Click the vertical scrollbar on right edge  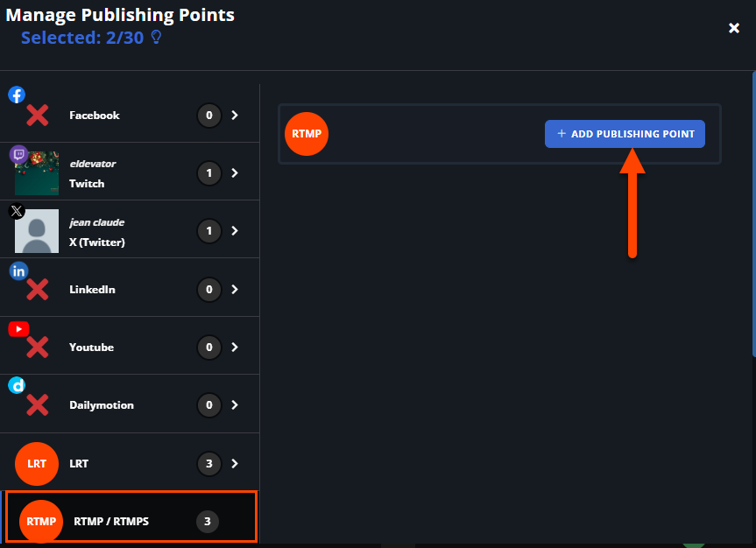coord(753,214)
